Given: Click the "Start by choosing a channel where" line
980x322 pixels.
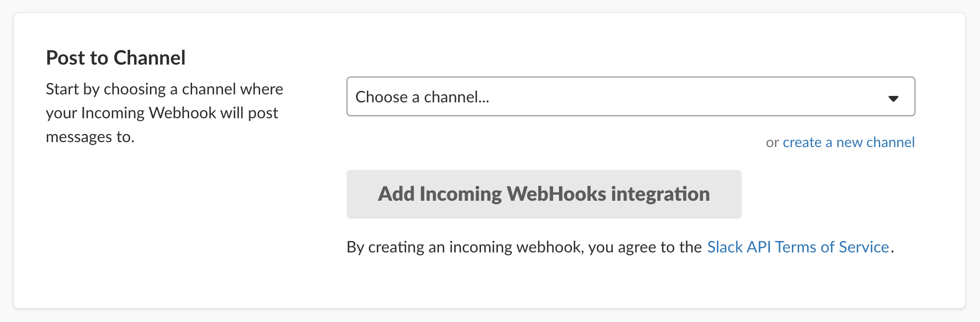Looking at the screenshot, I should click(164, 89).
